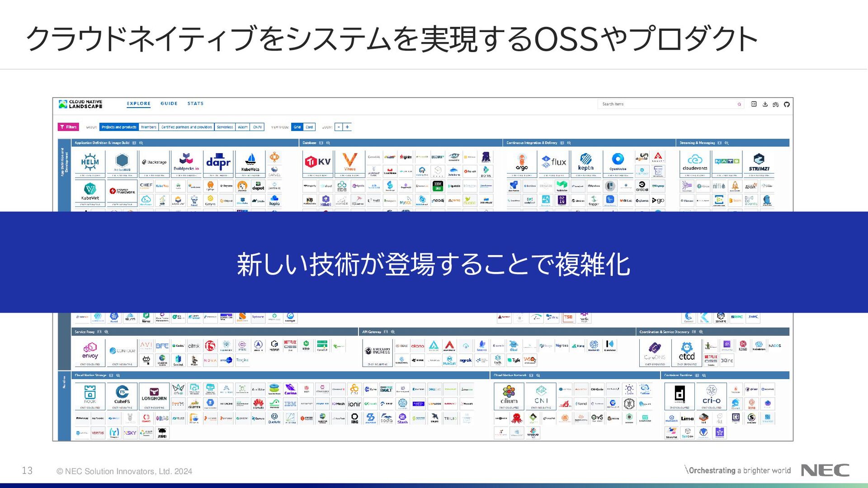Open the CubeFS storage tile
The image size is (868, 488).
(x=122, y=396)
